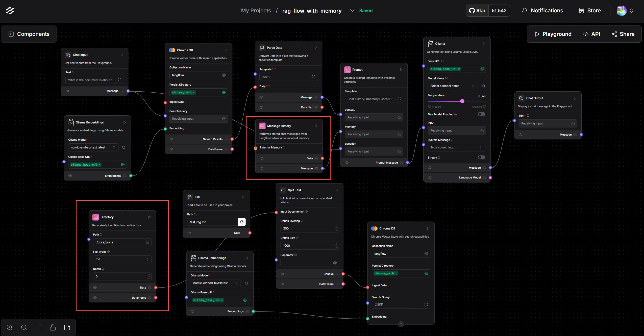
Task: Fit view of canvas
Action: 38,327
